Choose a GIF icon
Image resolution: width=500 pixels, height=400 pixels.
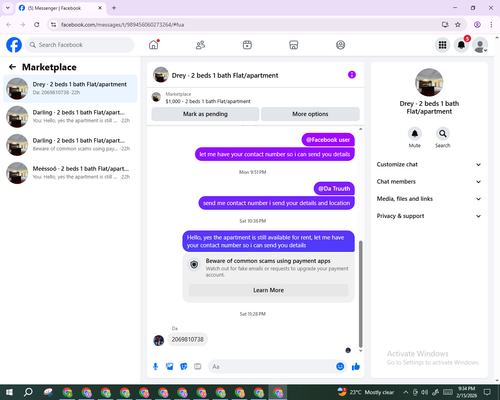[198, 367]
